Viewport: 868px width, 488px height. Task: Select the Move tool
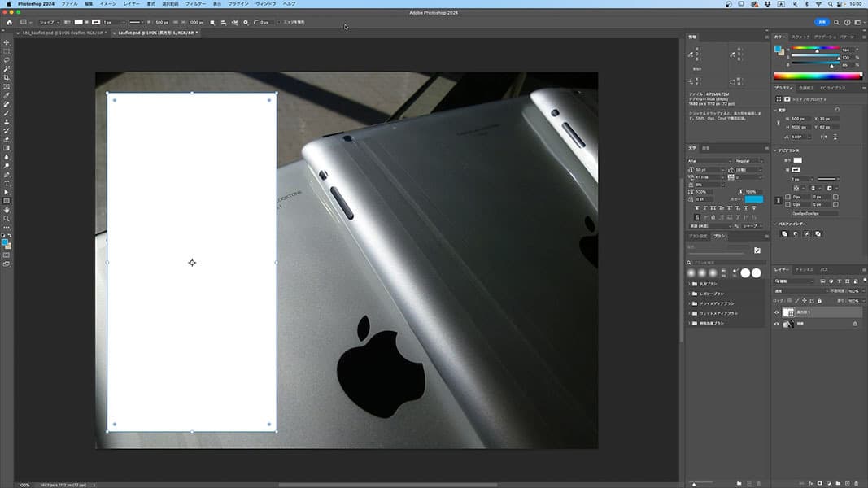click(x=7, y=42)
